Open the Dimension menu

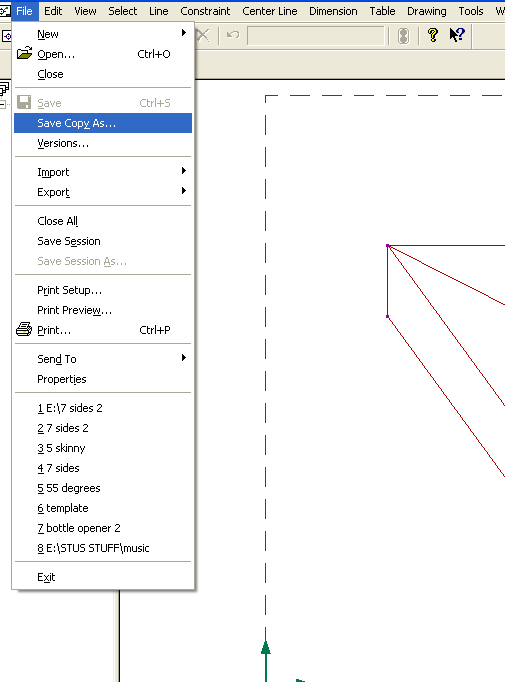(333, 11)
